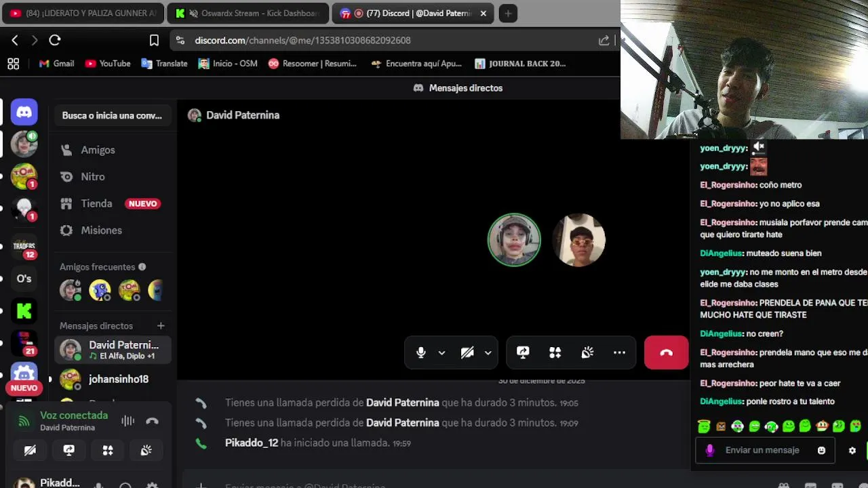868x488 pixels.
Task: Open stream chat settings gear
Action: 852,450
